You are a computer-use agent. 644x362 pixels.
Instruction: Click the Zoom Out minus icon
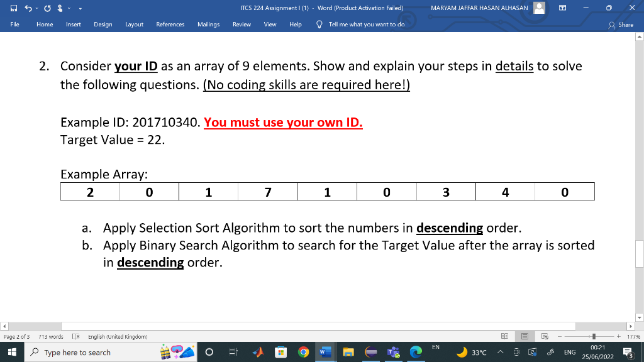pos(560,336)
